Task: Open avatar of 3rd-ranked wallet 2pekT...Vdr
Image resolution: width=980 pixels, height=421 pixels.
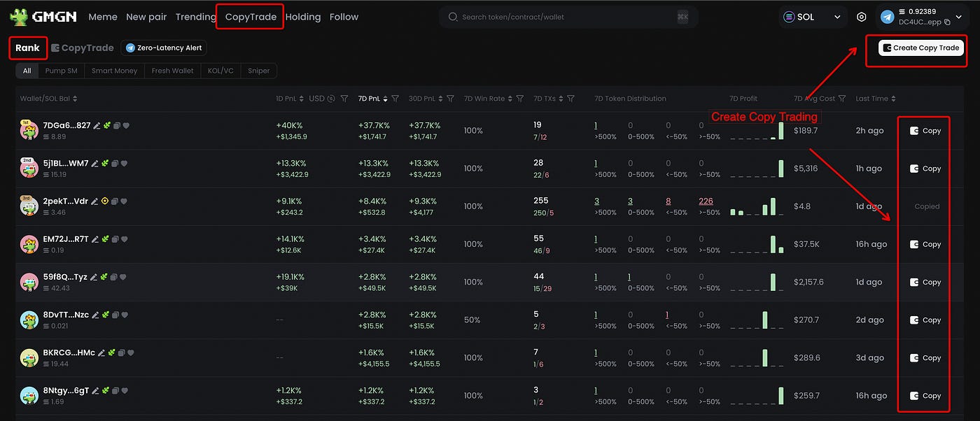Action: coord(29,206)
